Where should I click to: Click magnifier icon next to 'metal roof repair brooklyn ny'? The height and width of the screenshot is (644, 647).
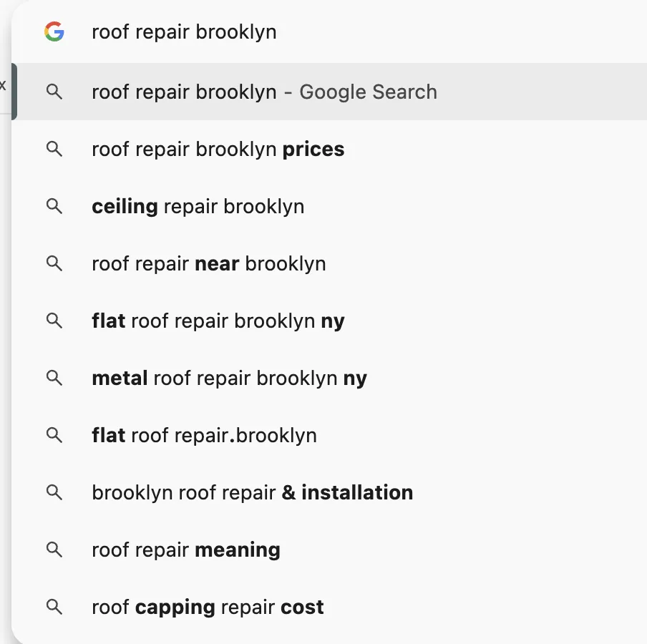pos(54,378)
